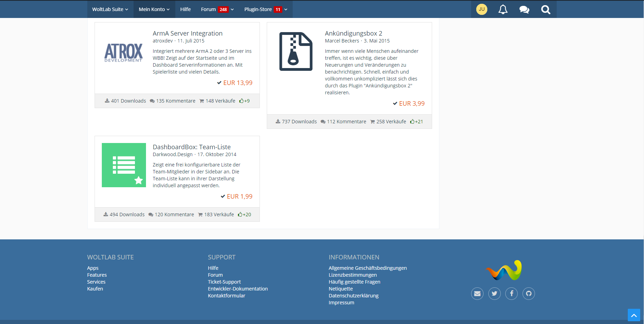Click the email envelope icon in footer
This screenshot has width=644, height=324.
pos(477,294)
